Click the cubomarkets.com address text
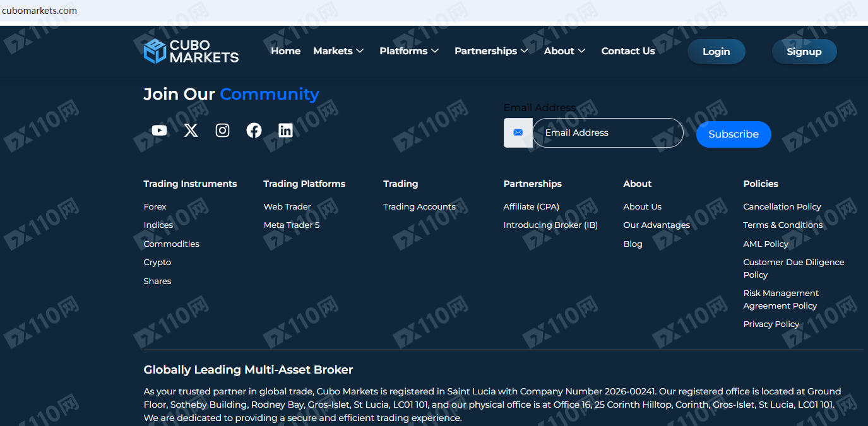This screenshot has width=868, height=426. tap(40, 10)
